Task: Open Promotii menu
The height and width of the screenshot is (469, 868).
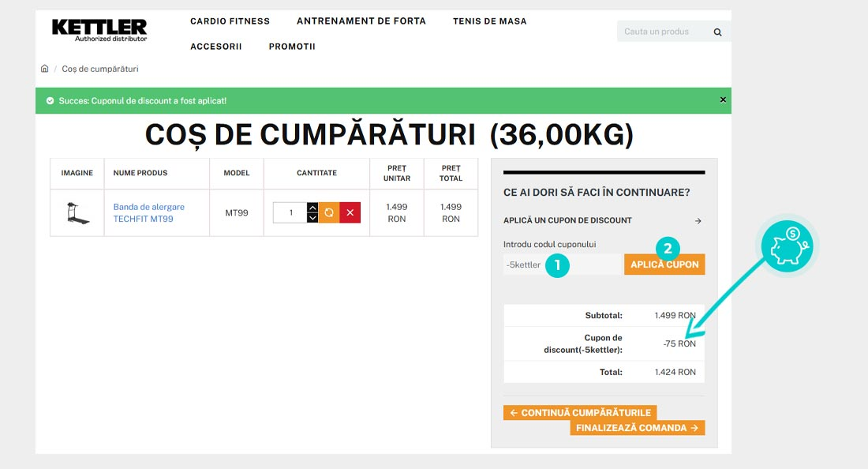Action: (x=292, y=47)
